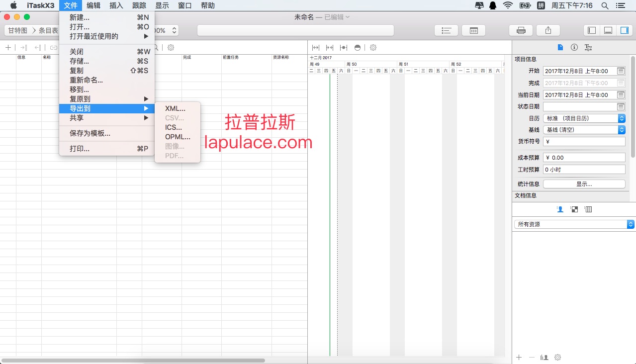
Task: Select the info inspector icon
Action: pos(574,47)
